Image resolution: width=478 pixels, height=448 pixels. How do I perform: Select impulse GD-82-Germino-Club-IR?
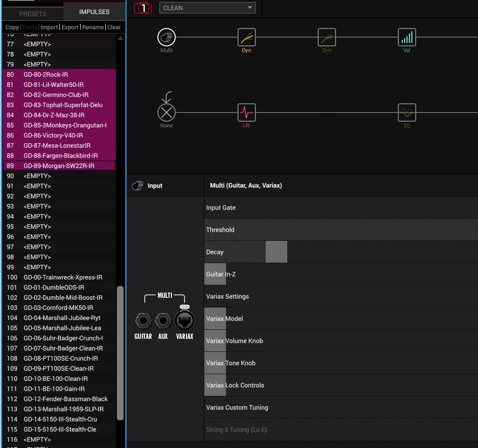pyautogui.click(x=59, y=95)
